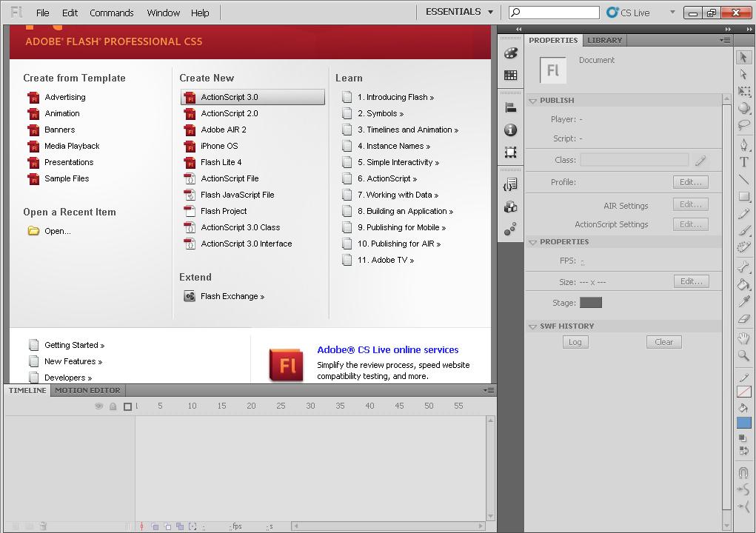Select the Rectangle tool

[744, 196]
